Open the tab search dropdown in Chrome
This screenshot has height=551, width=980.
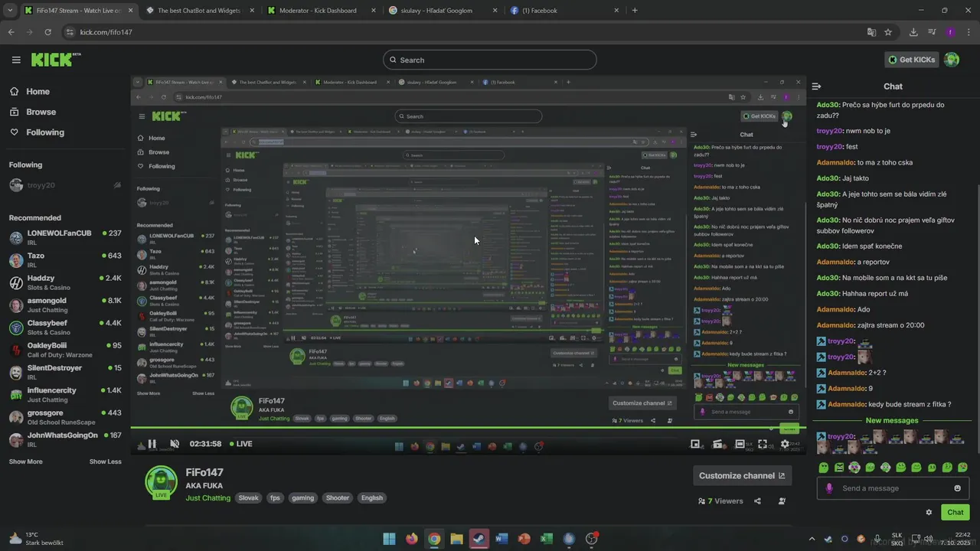tap(11, 11)
